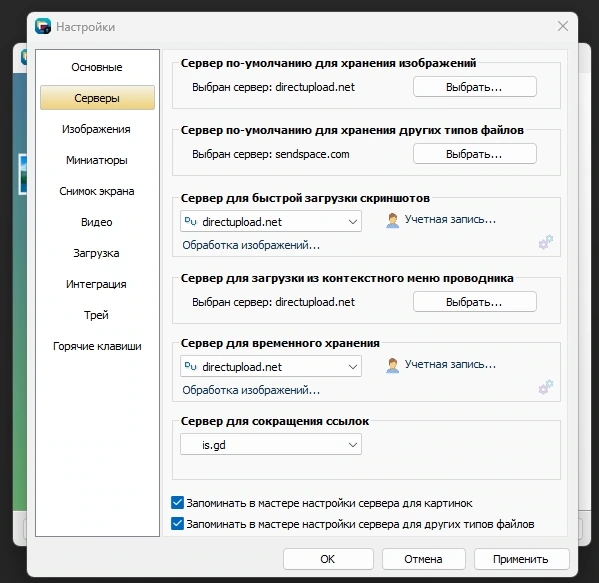Click Выбрать for default image server
The width and height of the screenshot is (599, 583).
click(x=474, y=87)
